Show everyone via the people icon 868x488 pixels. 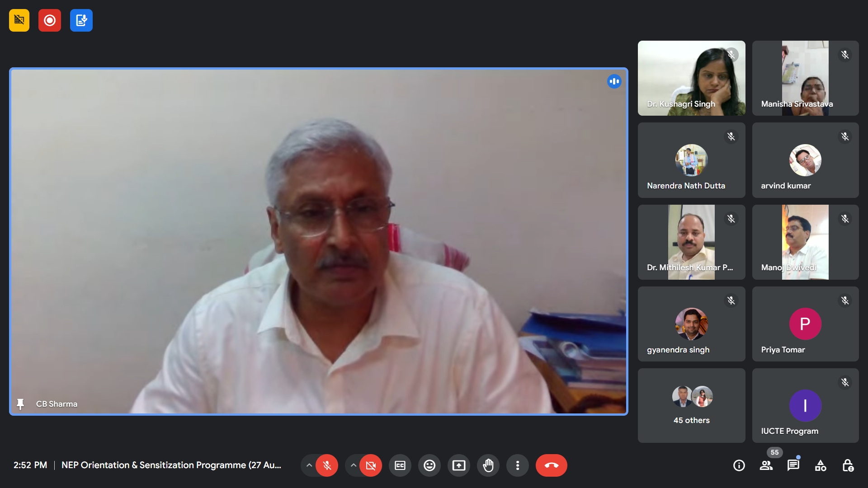[x=766, y=465]
